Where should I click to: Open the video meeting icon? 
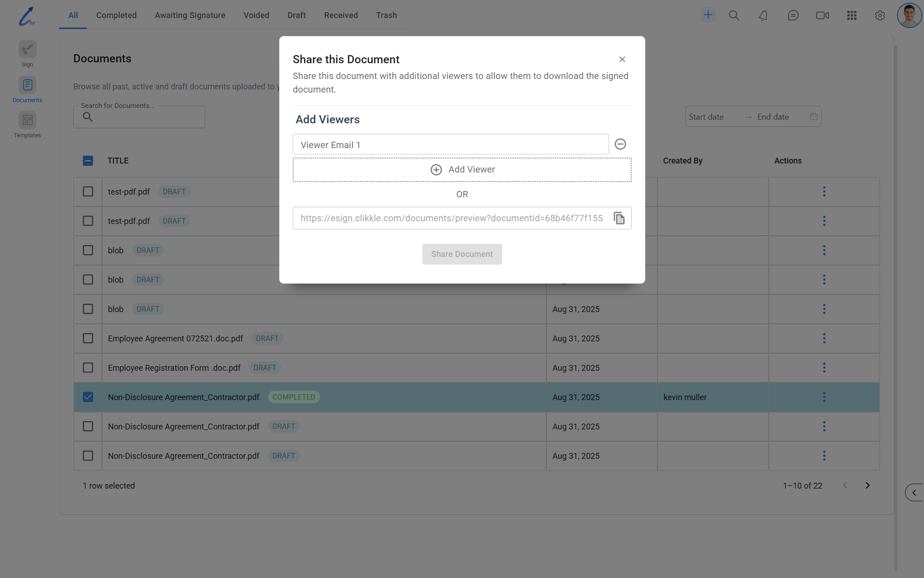pos(822,15)
